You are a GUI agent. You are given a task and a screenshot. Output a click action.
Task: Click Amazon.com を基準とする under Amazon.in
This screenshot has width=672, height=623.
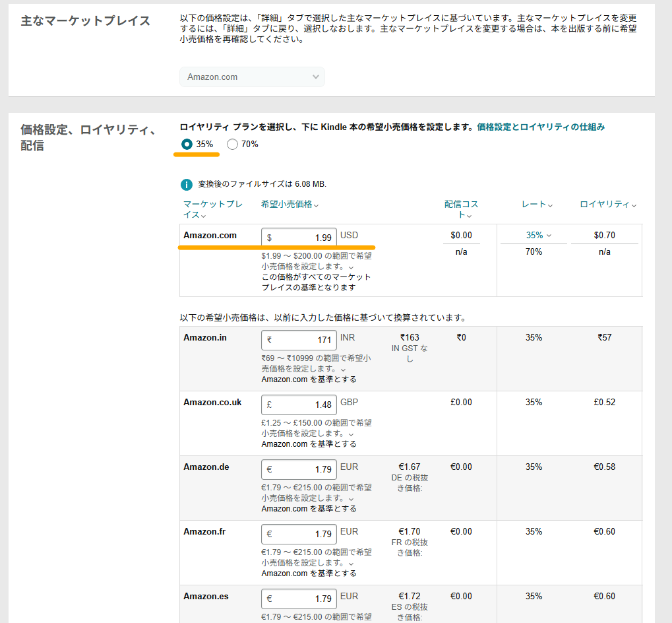pyautogui.click(x=309, y=379)
